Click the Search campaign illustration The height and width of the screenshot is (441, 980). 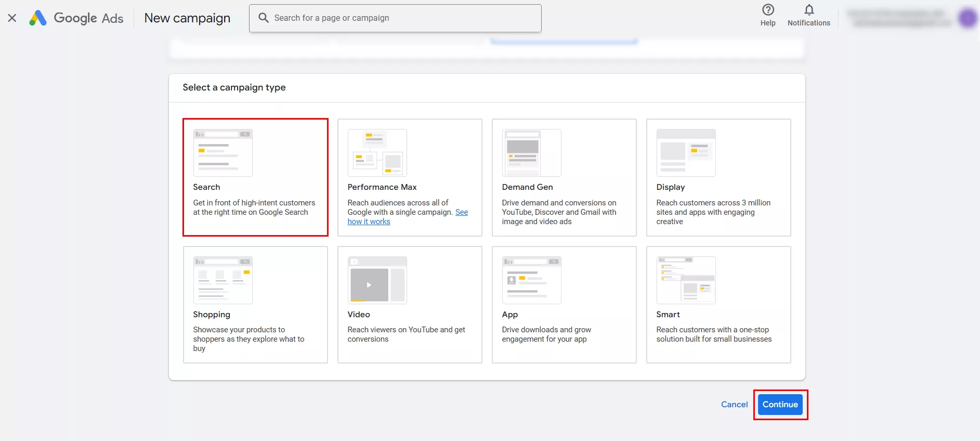tap(223, 153)
